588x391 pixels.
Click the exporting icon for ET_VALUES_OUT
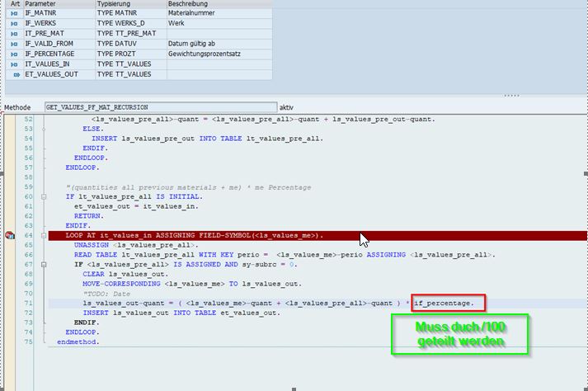15,74
